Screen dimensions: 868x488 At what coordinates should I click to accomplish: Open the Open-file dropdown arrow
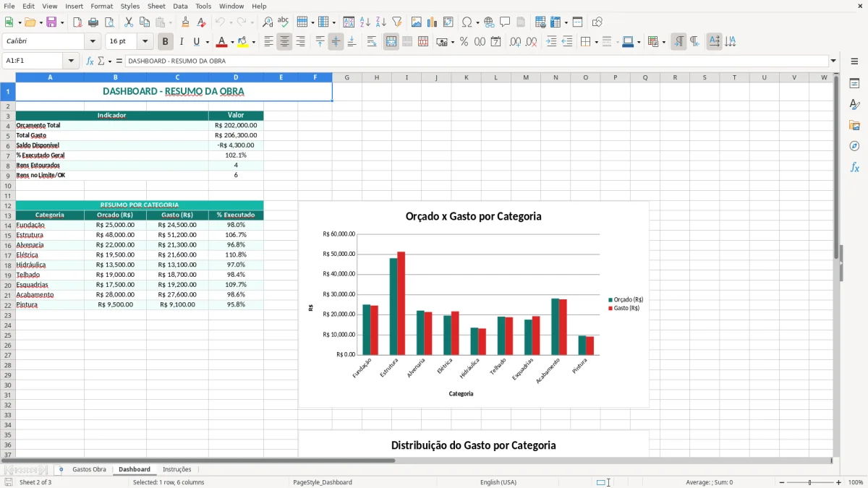click(41, 22)
